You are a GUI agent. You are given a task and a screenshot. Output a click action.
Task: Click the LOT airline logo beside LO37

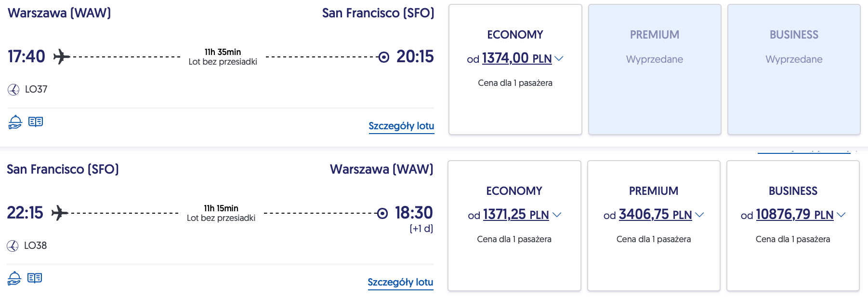click(13, 89)
